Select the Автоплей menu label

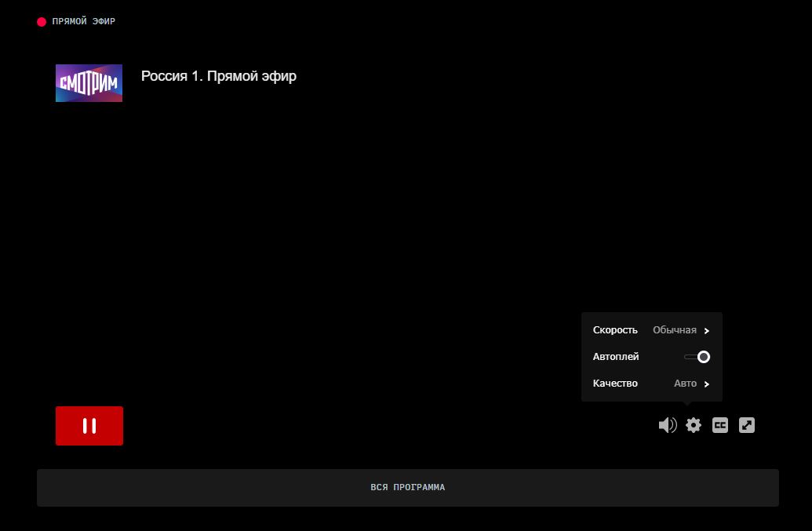point(616,357)
